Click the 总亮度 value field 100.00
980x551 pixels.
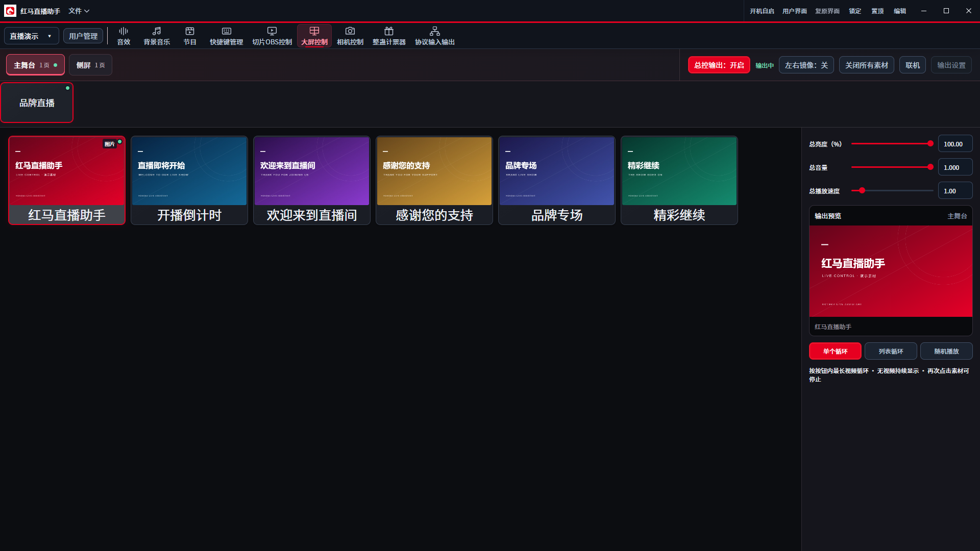[x=955, y=144]
